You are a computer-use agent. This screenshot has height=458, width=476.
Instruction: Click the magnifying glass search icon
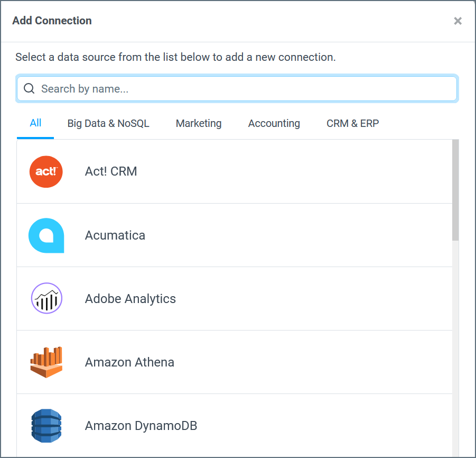pos(29,88)
